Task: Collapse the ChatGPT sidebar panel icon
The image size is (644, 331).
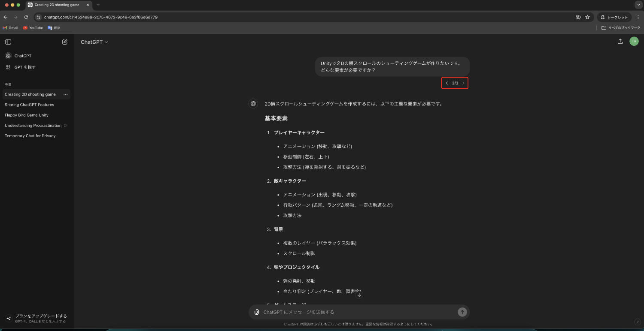Action: [x=8, y=42]
